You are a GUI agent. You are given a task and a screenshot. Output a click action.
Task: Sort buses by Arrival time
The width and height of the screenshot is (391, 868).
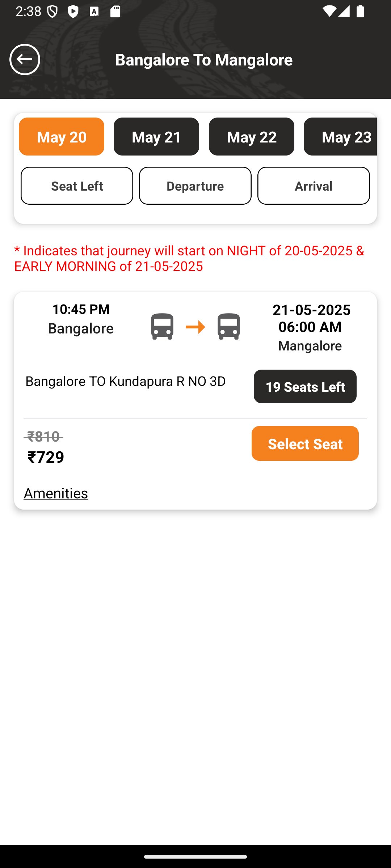pyautogui.click(x=314, y=186)
